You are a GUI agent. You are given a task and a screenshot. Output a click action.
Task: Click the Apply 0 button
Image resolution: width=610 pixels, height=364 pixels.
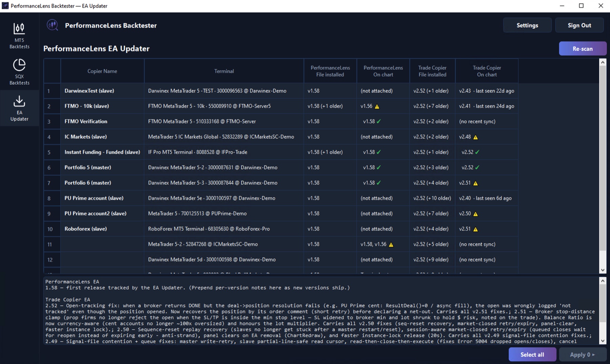(582, 354)
